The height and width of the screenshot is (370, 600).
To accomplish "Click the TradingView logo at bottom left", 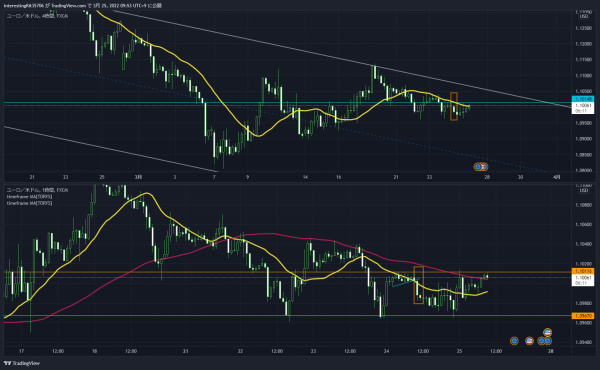I will tap(22, 363).
